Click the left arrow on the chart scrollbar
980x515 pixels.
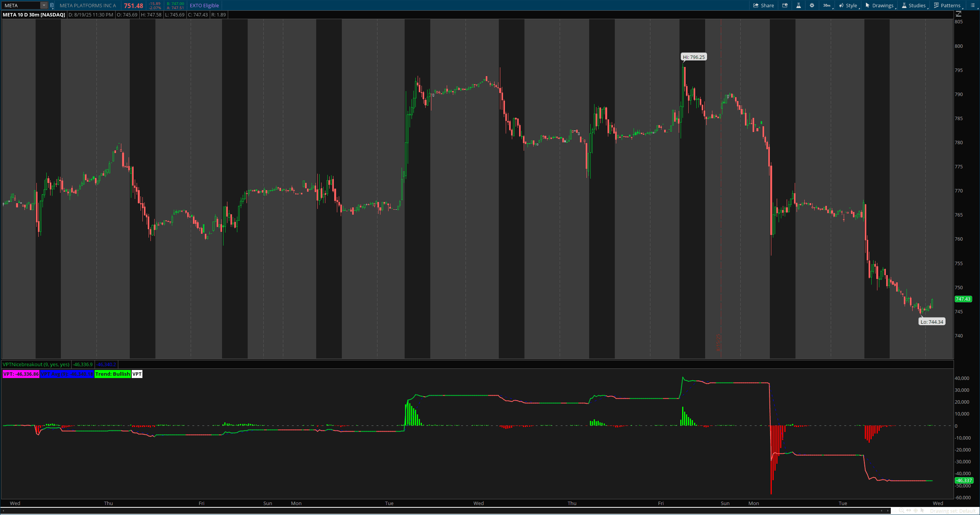(882, 510)
